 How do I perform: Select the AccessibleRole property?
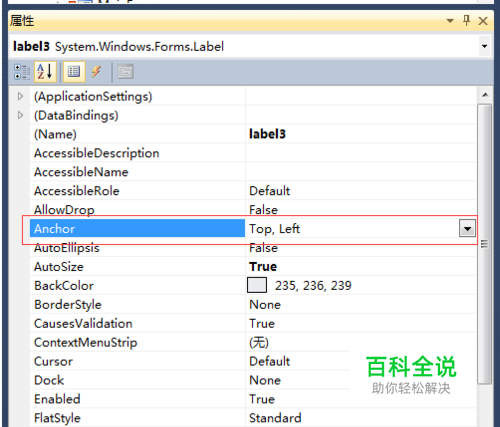pos(77,191)
